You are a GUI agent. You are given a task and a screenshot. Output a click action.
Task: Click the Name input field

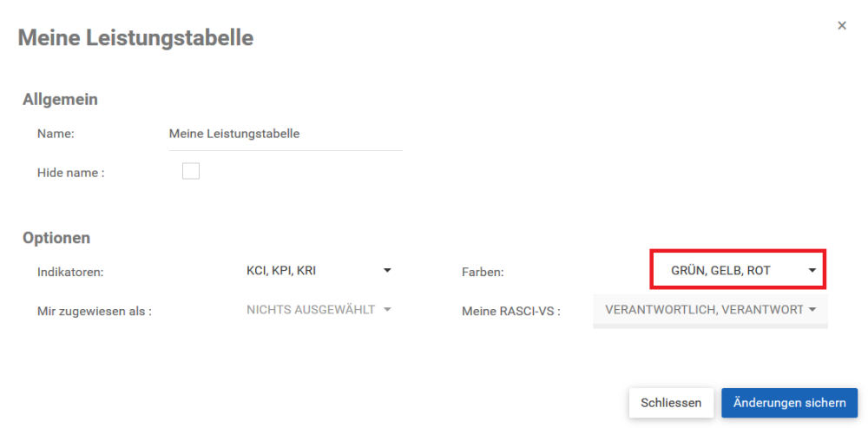[286, 134]
